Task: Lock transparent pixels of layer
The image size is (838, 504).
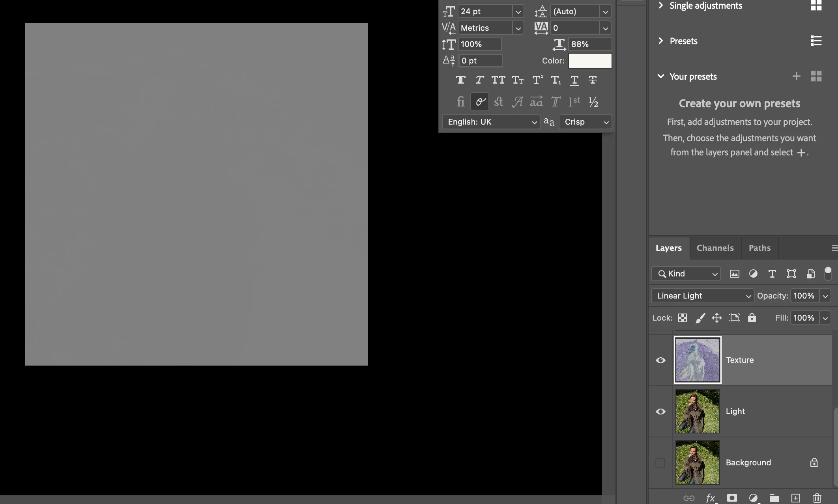Action: tap(683, 318)
